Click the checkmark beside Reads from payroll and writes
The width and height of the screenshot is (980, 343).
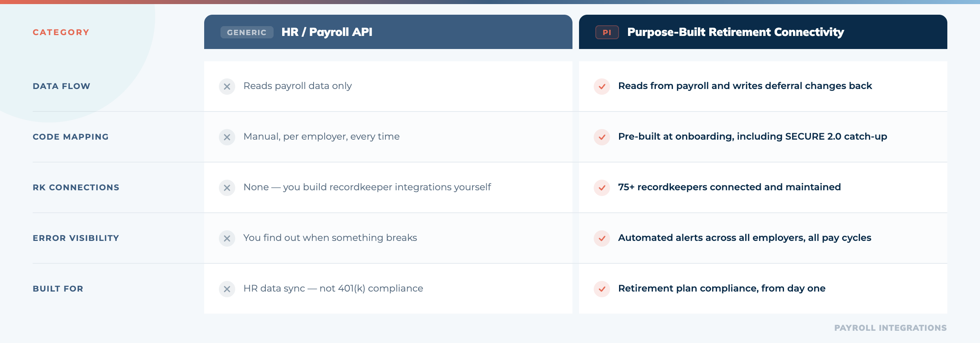[x=602, y=87]
